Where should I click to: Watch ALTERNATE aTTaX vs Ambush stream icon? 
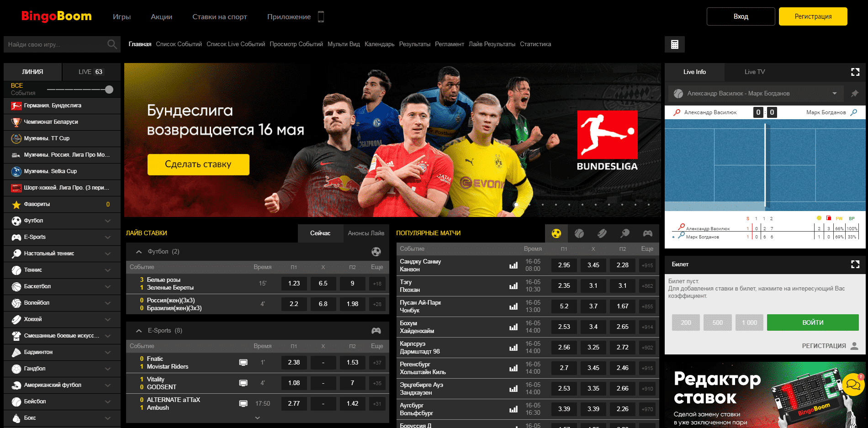point(243,404)
